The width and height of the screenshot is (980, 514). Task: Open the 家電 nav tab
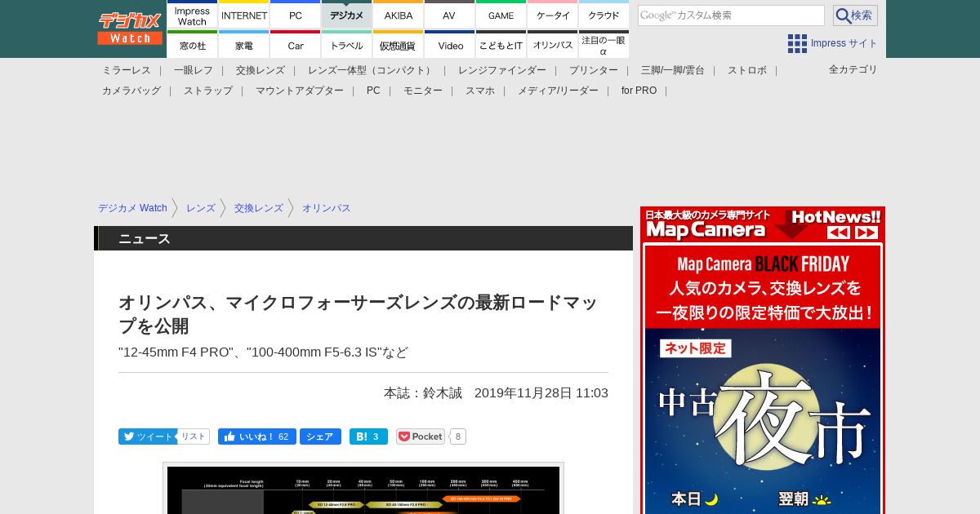point(244,45)
